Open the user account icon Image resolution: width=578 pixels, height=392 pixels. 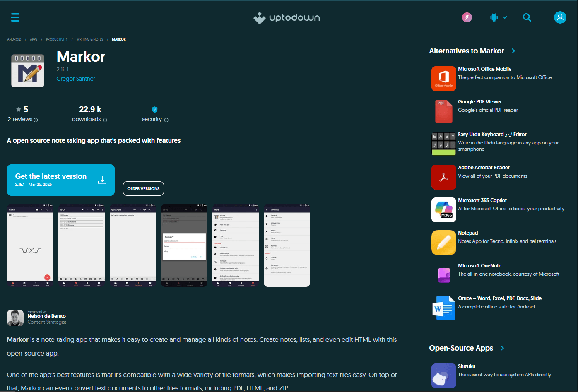(560, 17)
